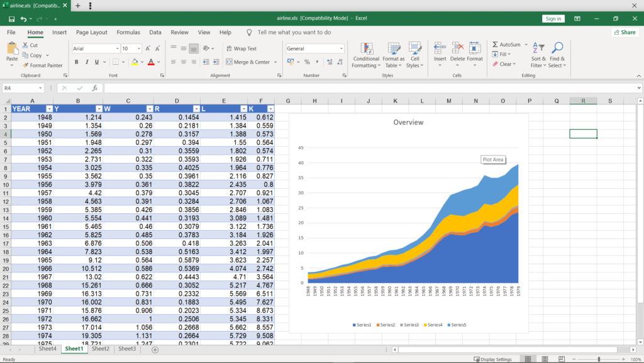The width and height of the screenshot is (644, 363).
Task: Save the workbook using the Save icon
Action: tap(12, 19)
